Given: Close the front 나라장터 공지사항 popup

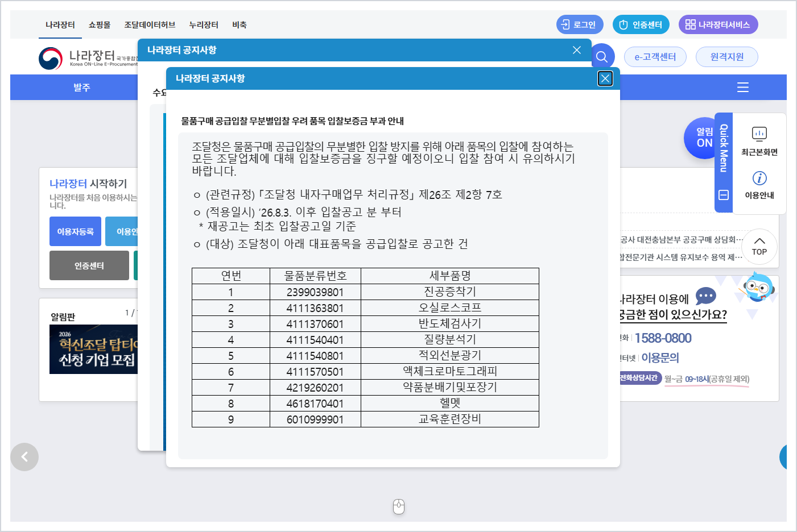Looking at the screenshot, I should 605,78.
